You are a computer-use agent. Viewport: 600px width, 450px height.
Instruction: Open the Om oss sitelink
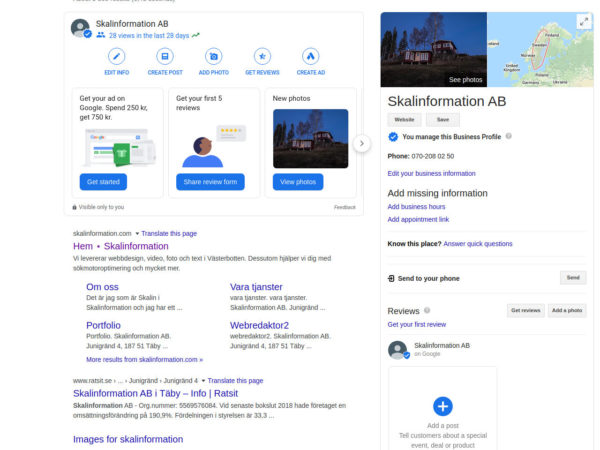pos(102,287)
